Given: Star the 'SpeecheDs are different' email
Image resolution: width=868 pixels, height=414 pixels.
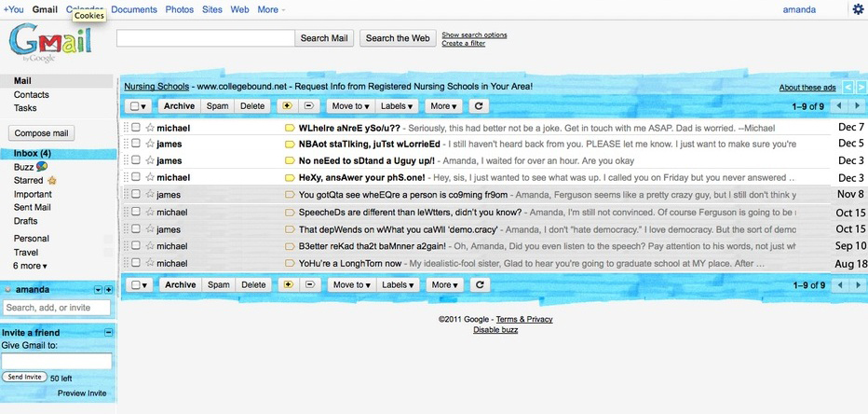Looking at the screenshot, I should (x=149, y=212).
